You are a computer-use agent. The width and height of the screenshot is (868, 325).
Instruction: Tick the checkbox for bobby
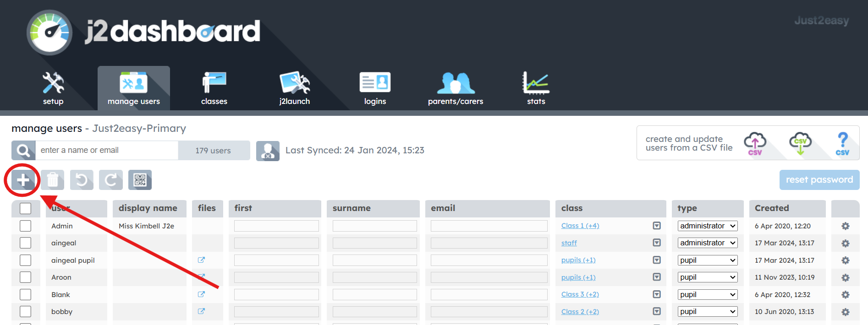26,311
